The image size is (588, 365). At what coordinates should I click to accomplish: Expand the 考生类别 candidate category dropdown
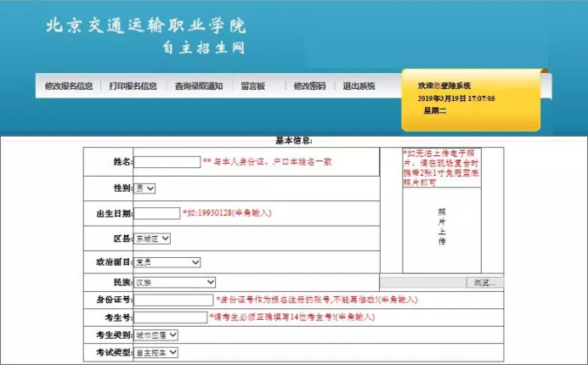pyautogui.click(x=156, y=334)
